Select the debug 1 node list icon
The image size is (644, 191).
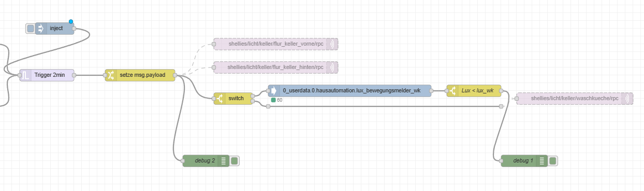(542, 161)
